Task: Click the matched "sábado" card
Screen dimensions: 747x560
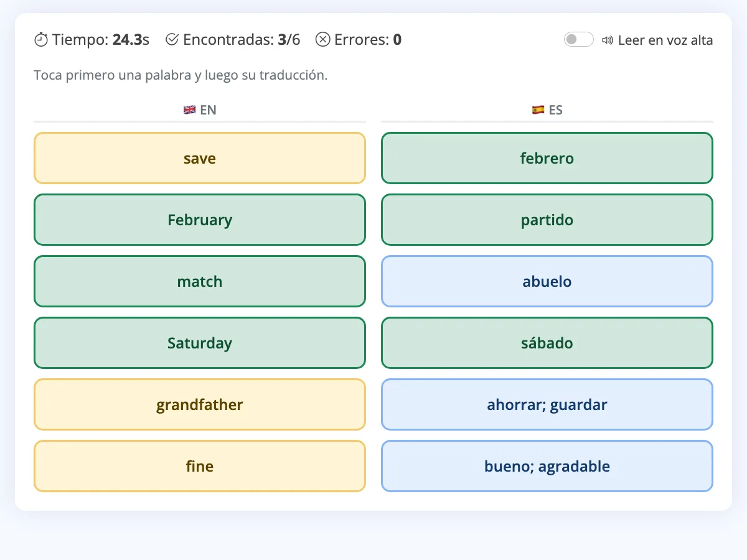Action: click(547, 343)
